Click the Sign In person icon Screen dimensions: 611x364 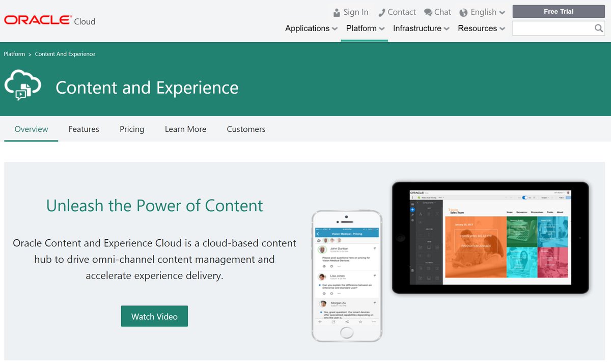(x=337, y=12)
